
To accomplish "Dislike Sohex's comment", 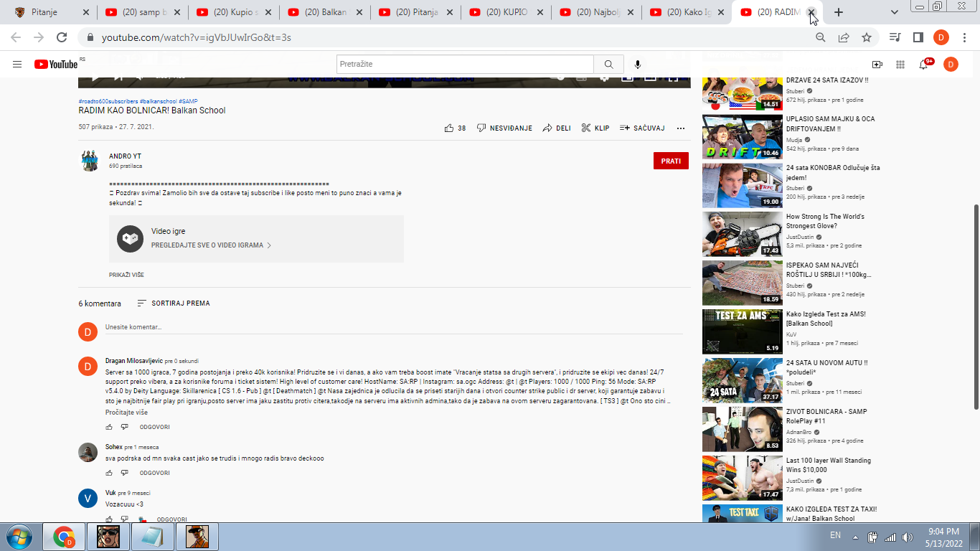I will click(x=124, y=473).
